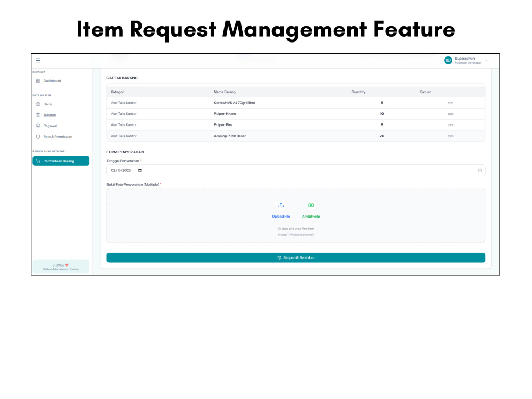Click the Tanggal Penyerahan date field
The height and width of the screenshot is (399, 532).
tap(296, 170)
